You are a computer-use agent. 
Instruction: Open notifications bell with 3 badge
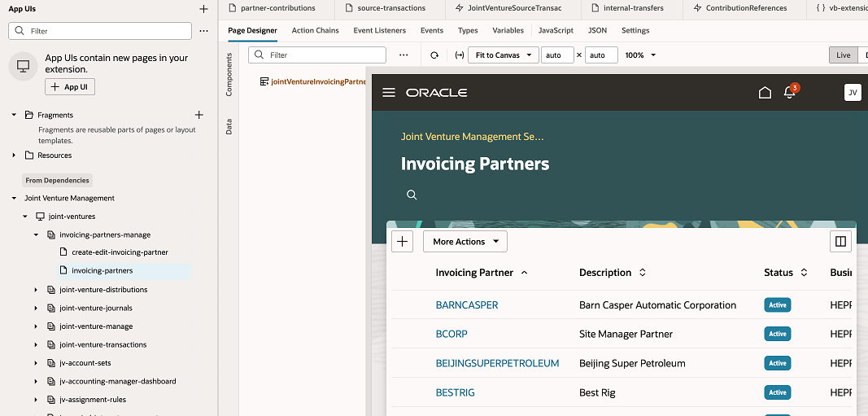click(791, 91)
